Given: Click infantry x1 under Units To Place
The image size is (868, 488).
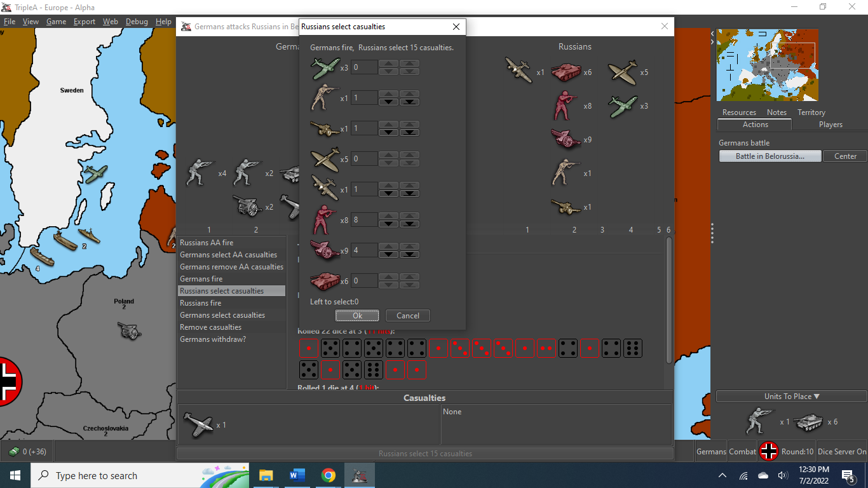Looking at the screenshot, I should [x=761, y=421].
